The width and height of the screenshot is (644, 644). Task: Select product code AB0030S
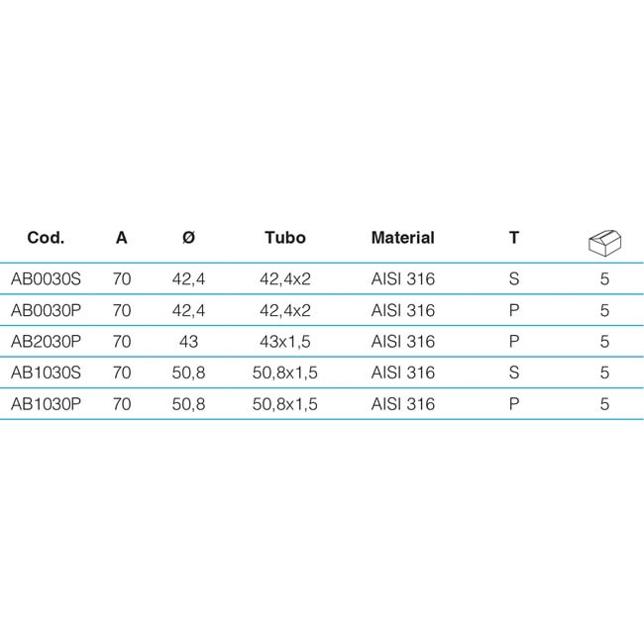tap(46, 279)
